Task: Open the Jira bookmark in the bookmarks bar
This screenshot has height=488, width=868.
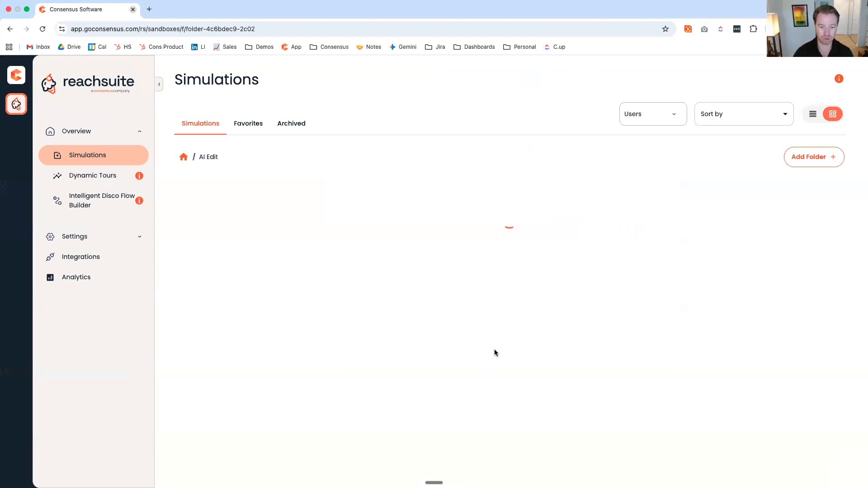Action: [x=434, y=47]
